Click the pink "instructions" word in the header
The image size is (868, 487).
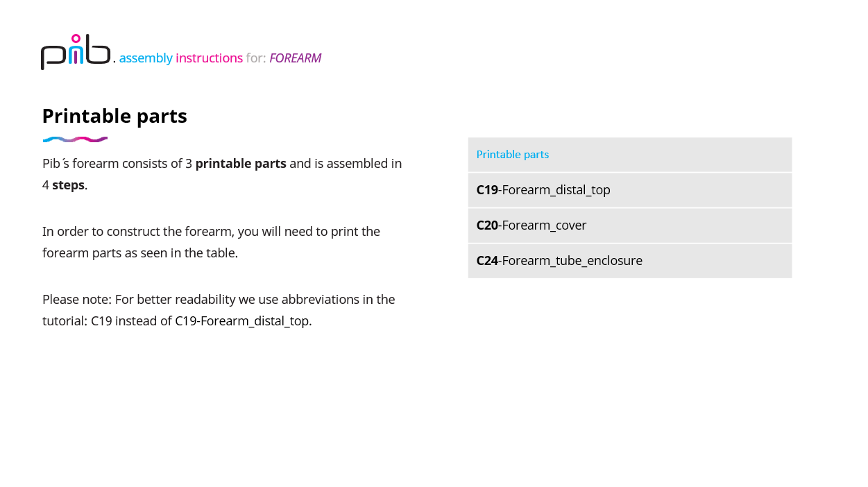tap(209, 58)
